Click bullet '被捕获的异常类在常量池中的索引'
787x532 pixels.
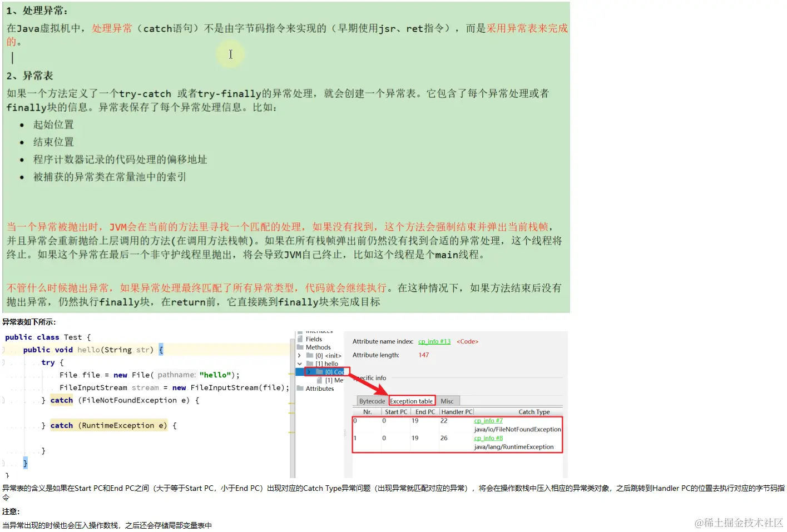(x=110, y=177)
